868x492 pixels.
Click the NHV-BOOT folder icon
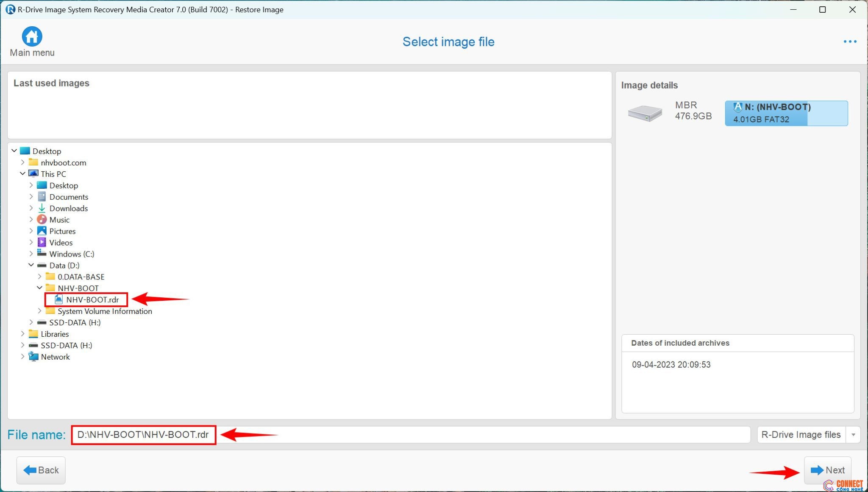tap(50, 288)
